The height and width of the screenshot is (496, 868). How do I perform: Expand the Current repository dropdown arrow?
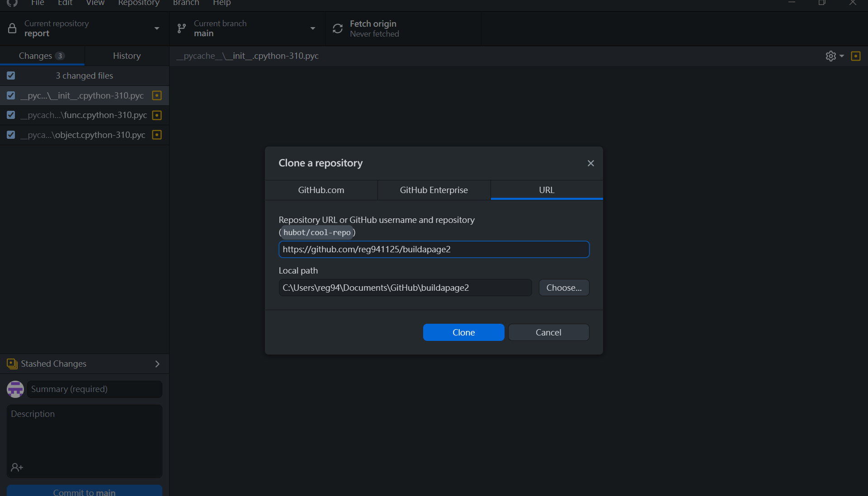pos(157,28)
